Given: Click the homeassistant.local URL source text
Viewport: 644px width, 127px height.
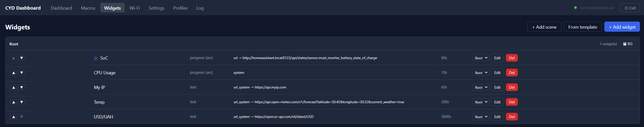Looking at the screenshot, I should (305, 58).
